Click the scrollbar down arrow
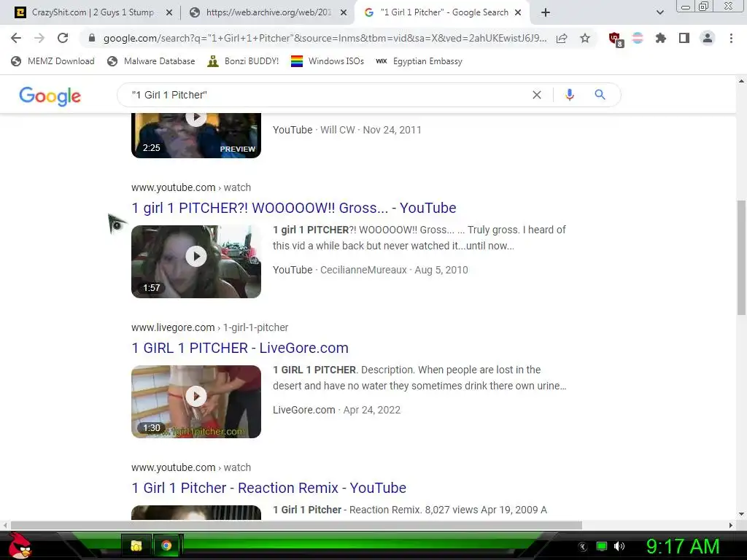Screen dimensions: 747x560 click(x=741, y=514)
